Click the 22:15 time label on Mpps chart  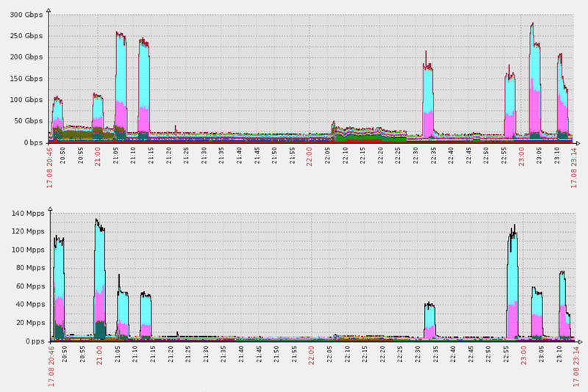point(365,354)
